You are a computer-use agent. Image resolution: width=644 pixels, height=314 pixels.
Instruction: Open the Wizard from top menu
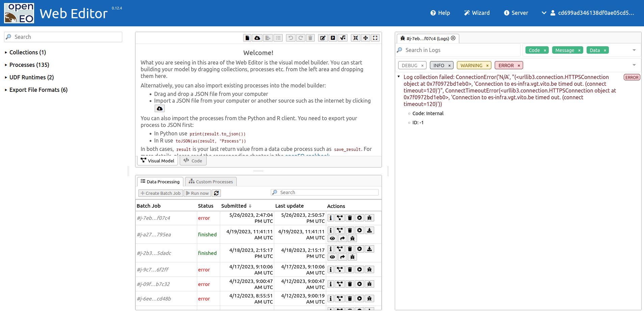pyautogui.click(x=476, y=13)
